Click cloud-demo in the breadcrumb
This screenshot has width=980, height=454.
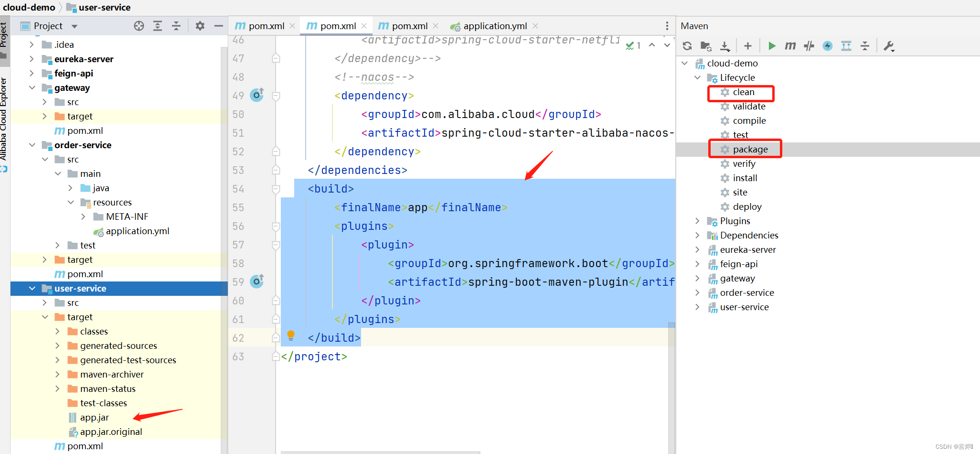click(29, 7)
